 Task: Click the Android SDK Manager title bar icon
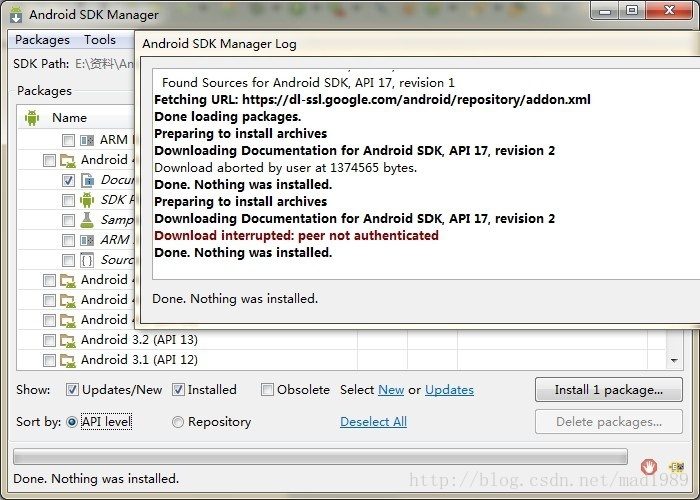[16, 15]
